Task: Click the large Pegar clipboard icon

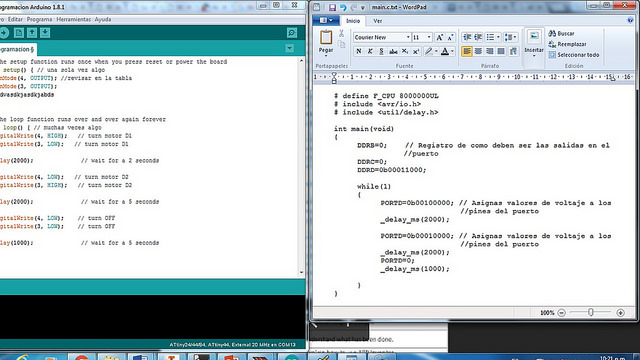Action: [x=326, y=37]
